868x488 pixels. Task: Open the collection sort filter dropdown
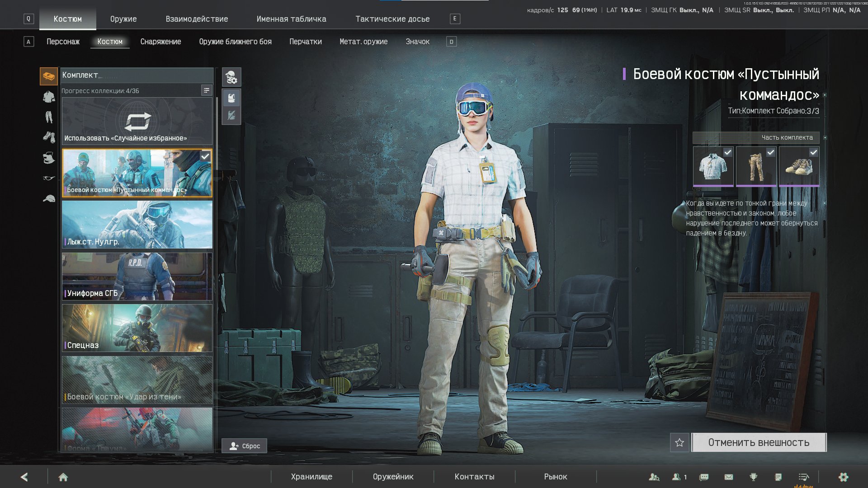207,90
